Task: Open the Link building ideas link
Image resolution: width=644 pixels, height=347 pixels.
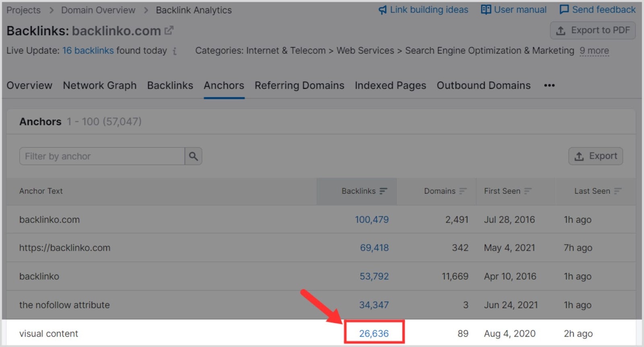Action: pyautogui.click(x=423, y=10)
